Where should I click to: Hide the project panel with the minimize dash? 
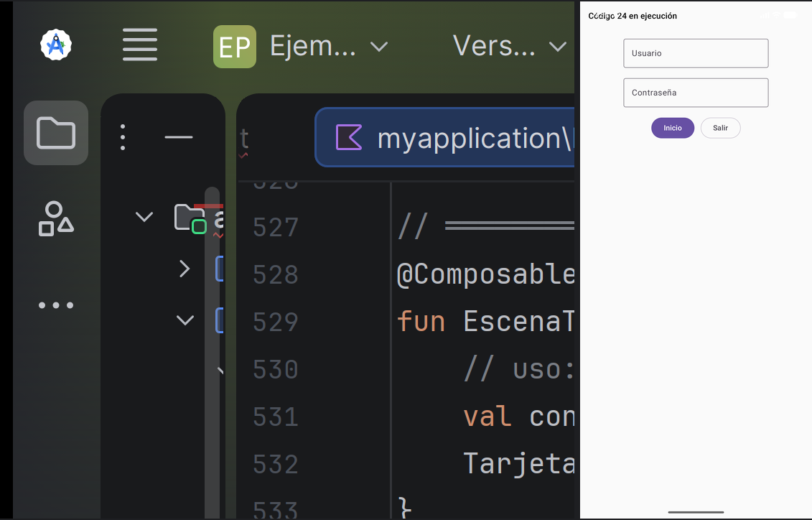pos(179,137)
